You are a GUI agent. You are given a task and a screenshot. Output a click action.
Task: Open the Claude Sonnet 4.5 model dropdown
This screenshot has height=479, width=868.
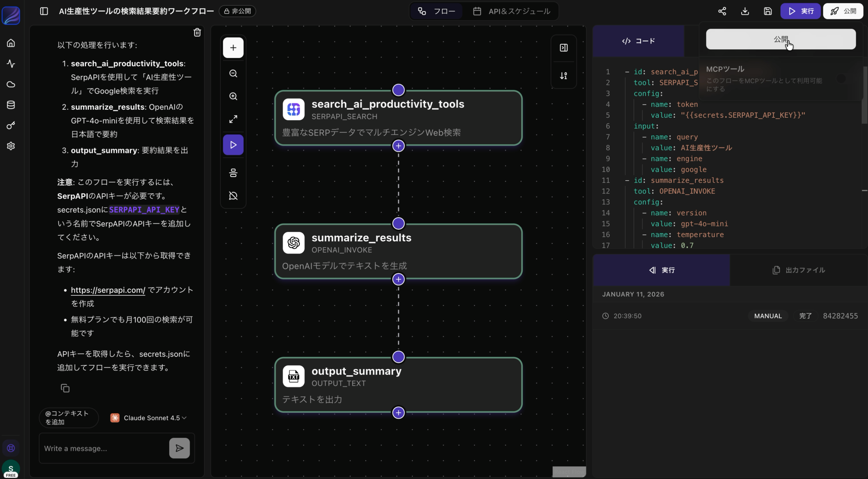click(x=149, y=418)
